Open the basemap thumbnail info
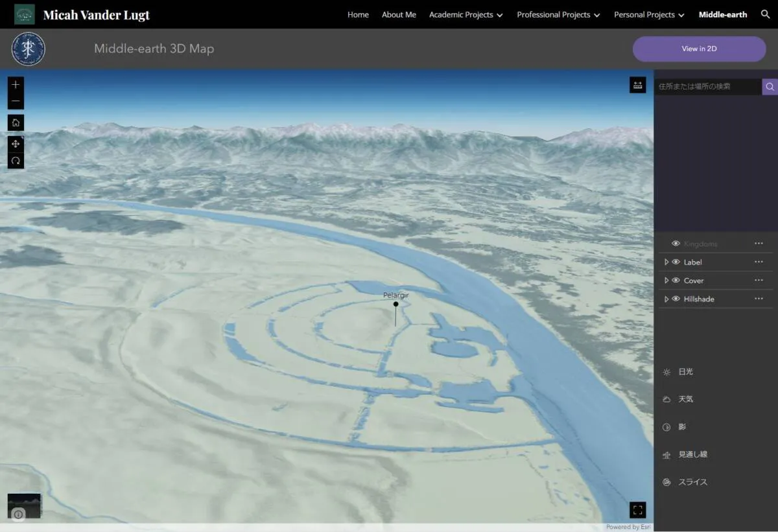 [x=19, y=515]
